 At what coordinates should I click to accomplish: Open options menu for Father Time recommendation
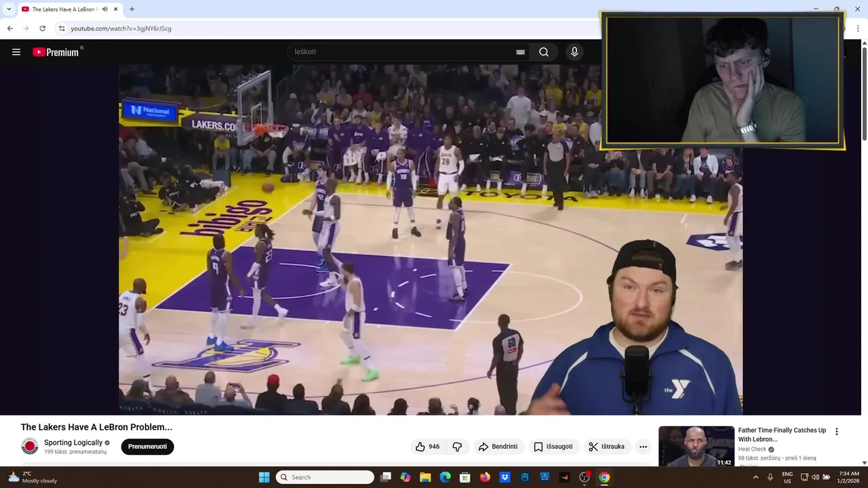click(836, 432)
